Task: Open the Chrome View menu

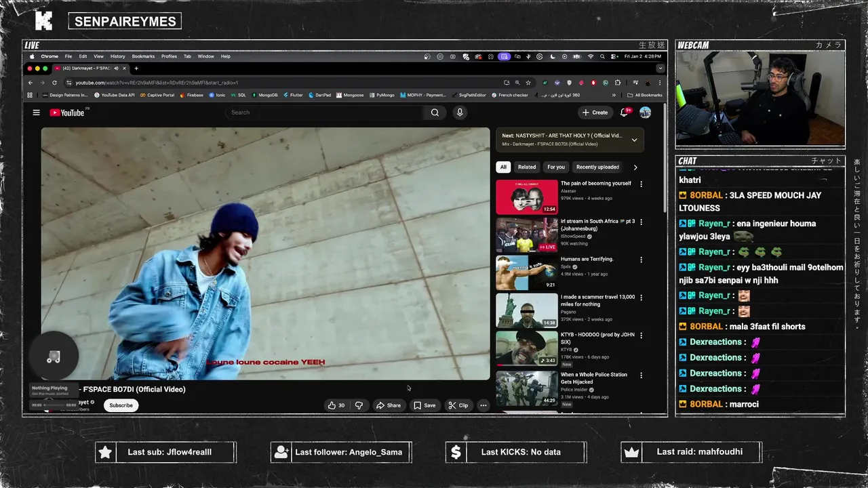Action: coord(98,56)
